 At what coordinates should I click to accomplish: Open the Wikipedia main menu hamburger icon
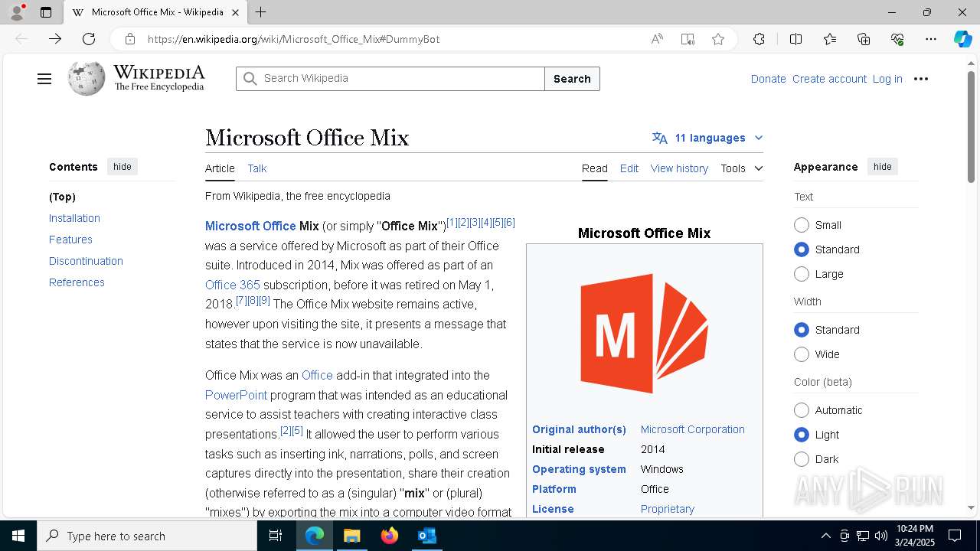pyautogui.click(x=44, y=79)
